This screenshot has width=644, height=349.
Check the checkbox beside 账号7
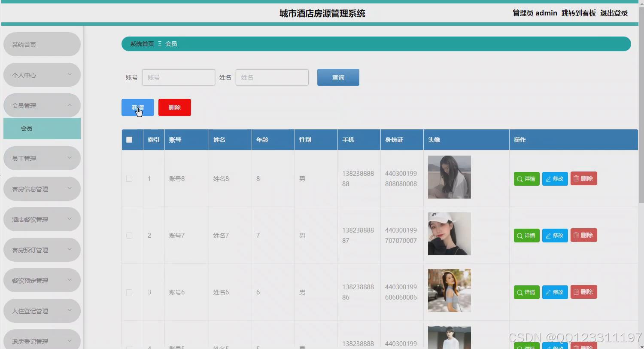pos(129,235)
